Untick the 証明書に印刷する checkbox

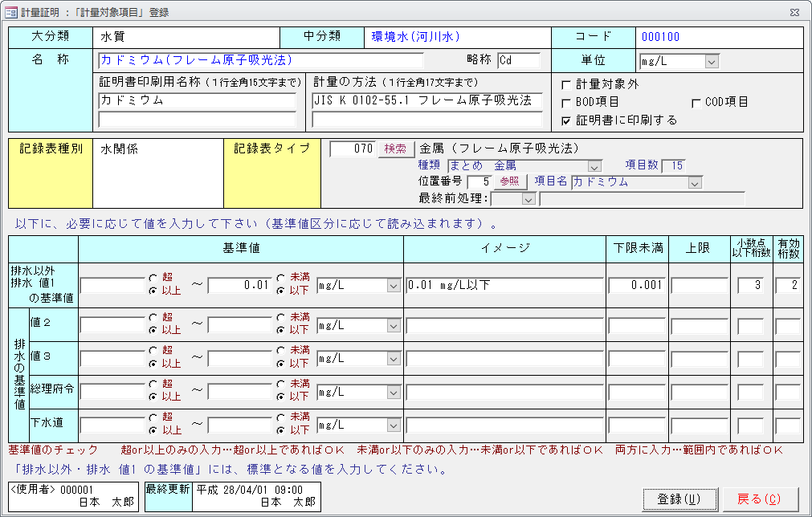click(x=566, y=121)
